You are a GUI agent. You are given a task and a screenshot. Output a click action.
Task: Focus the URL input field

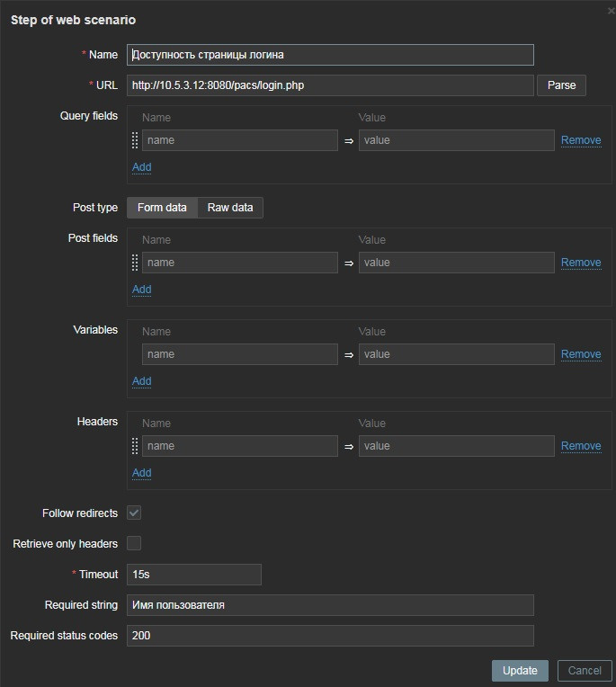pyautogui.click(x=330, y=85)
